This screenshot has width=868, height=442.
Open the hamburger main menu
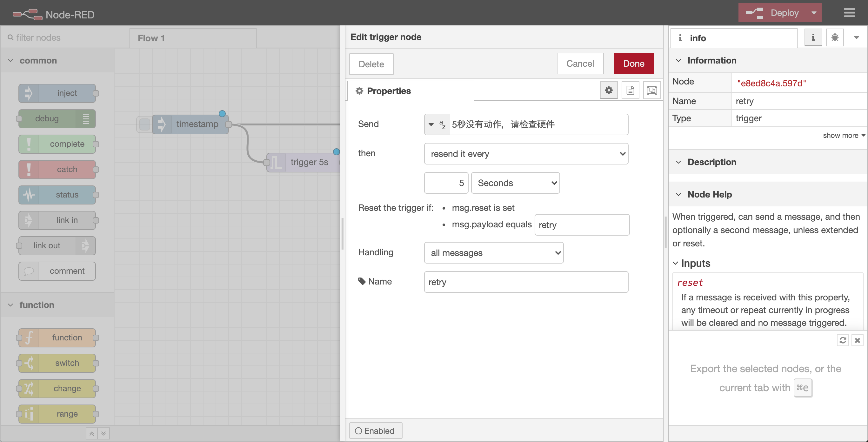[849, 13]
